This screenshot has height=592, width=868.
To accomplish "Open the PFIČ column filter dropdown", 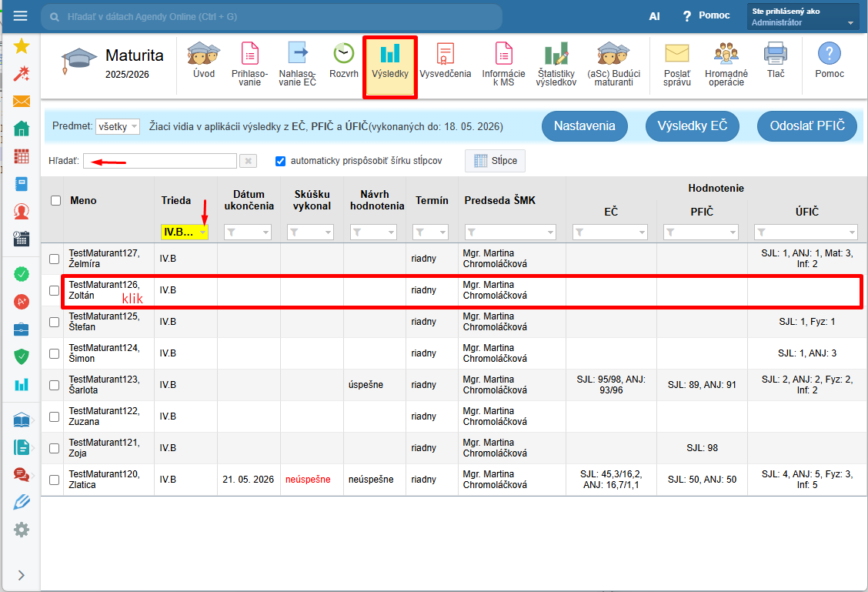I will click(701, 232).
